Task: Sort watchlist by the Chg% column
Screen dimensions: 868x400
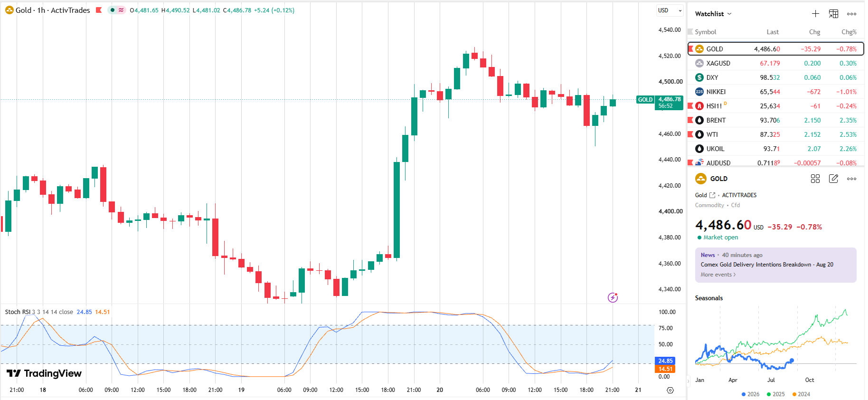Action: pos(849,32)
